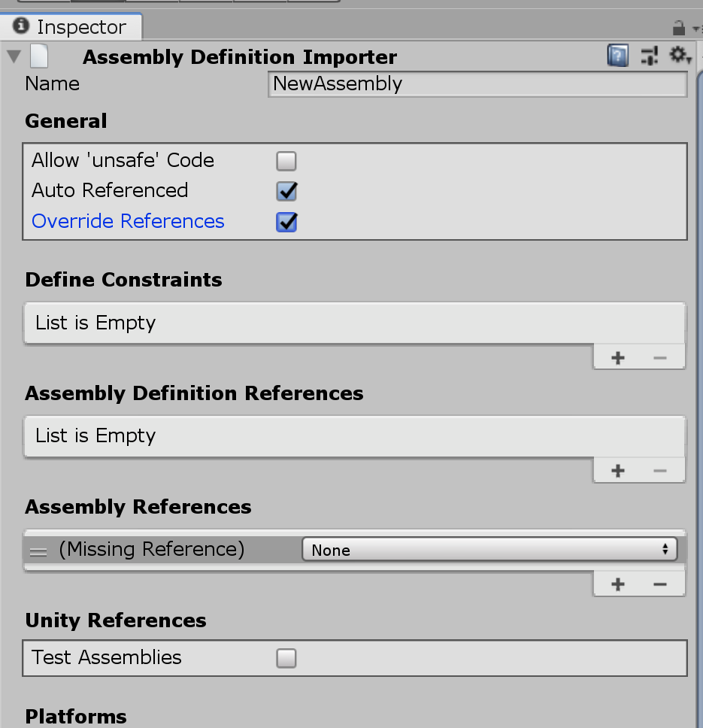The height and width of the screenshot is (728, 703).
Task: Click the assembly definition file icon
Action: pyautogui.click(x=39, y=57)
